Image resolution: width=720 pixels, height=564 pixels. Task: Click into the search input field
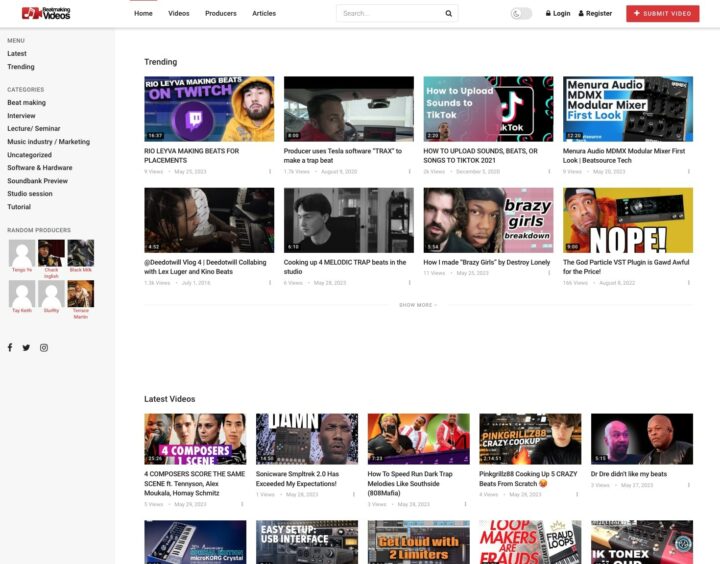(390, 14)
